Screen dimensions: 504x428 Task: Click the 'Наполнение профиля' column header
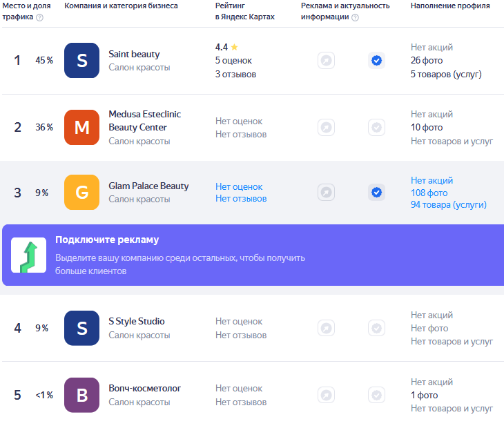450,6
